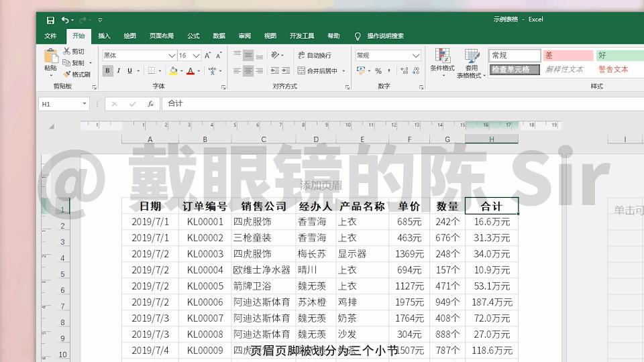Screen dimensions: 644x362
Task: Click the Fill Color bucket swatch
Action: point(173,70)
